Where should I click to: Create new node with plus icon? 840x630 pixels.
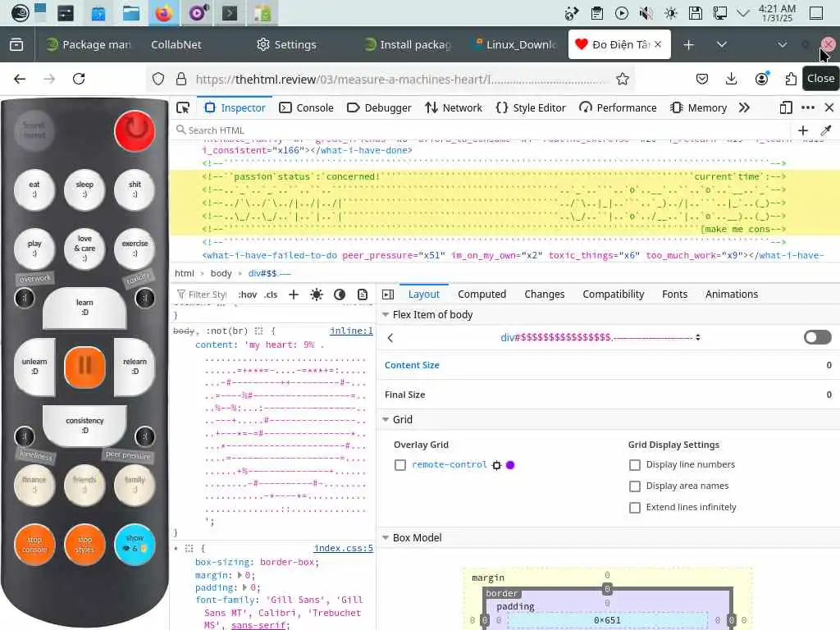pos(802,130)
